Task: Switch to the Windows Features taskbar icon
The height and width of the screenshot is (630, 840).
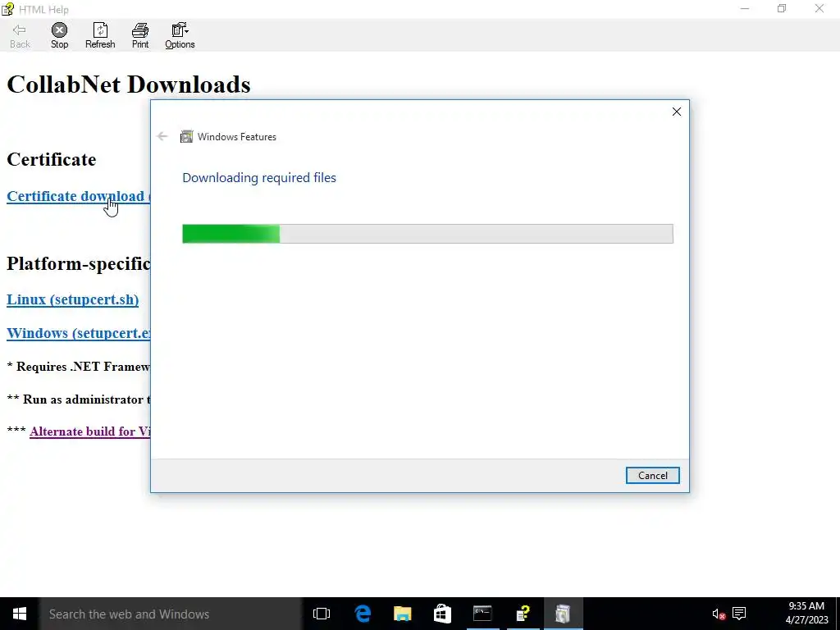Action: click(563, 614)
